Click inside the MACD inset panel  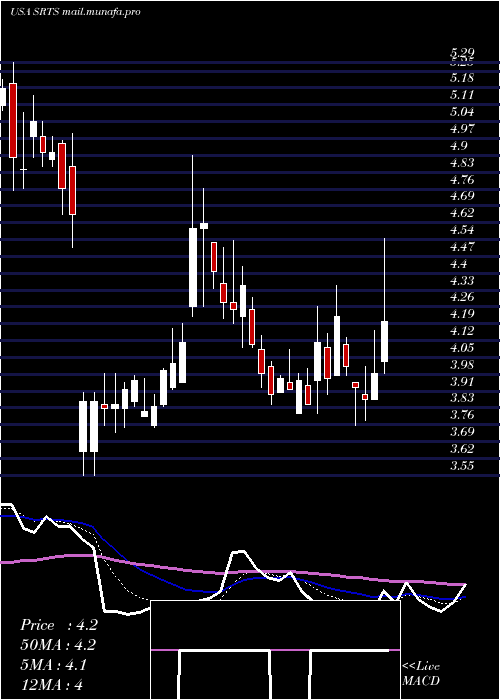tap(275, 650)
